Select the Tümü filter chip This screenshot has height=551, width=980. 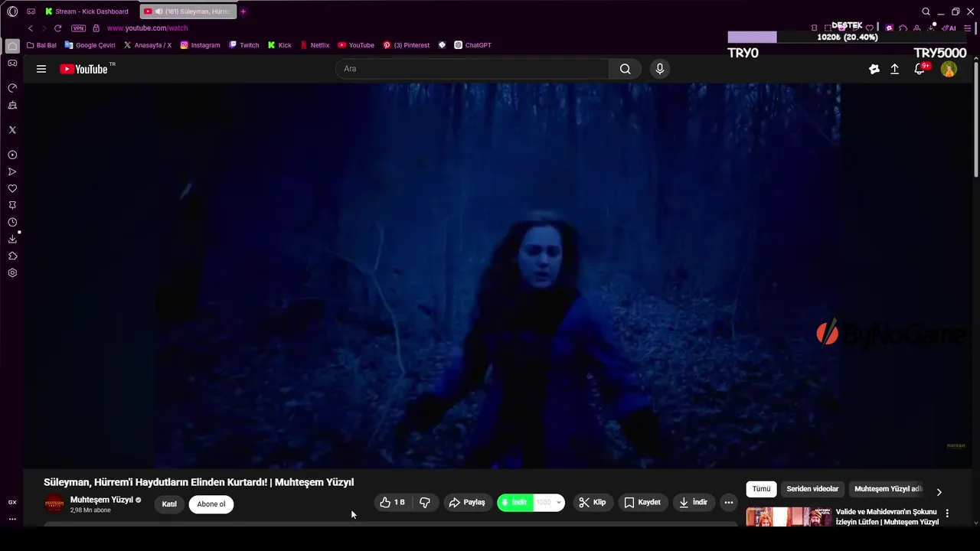(761, 489)
